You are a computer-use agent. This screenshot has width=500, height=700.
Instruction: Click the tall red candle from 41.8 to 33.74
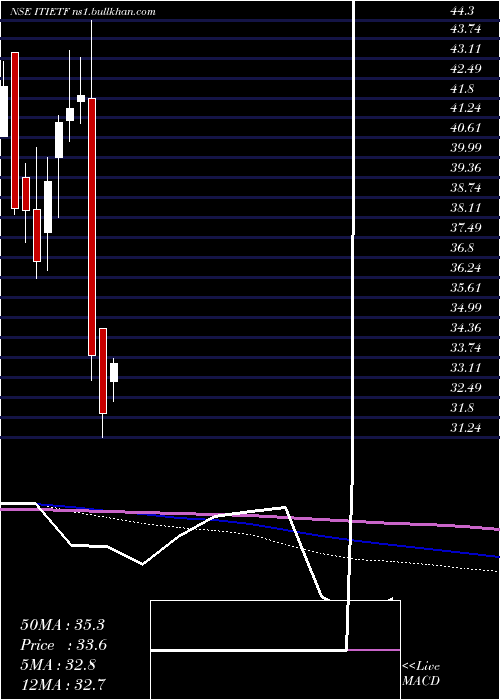(92, 227)
